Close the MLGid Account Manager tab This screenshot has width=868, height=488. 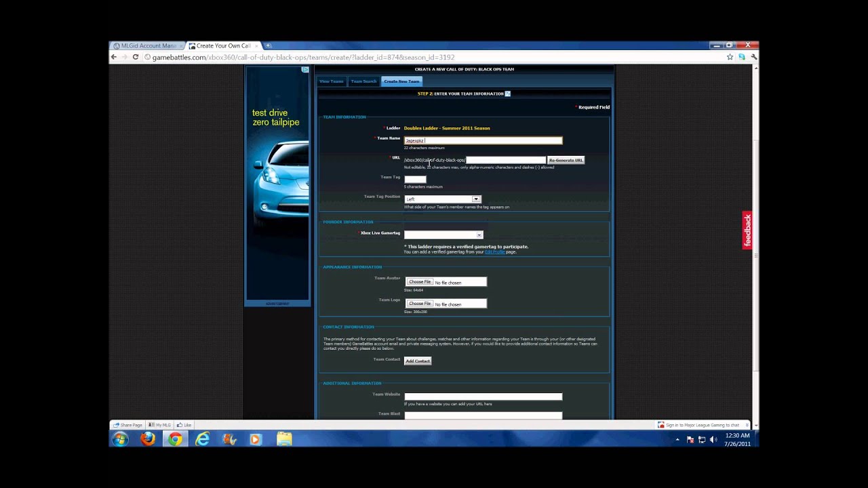(182, 46)
